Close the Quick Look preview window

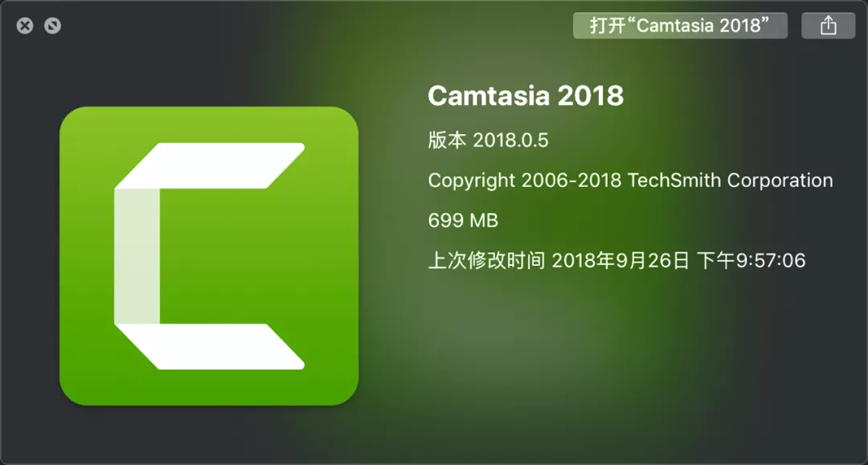click(25, 26)
